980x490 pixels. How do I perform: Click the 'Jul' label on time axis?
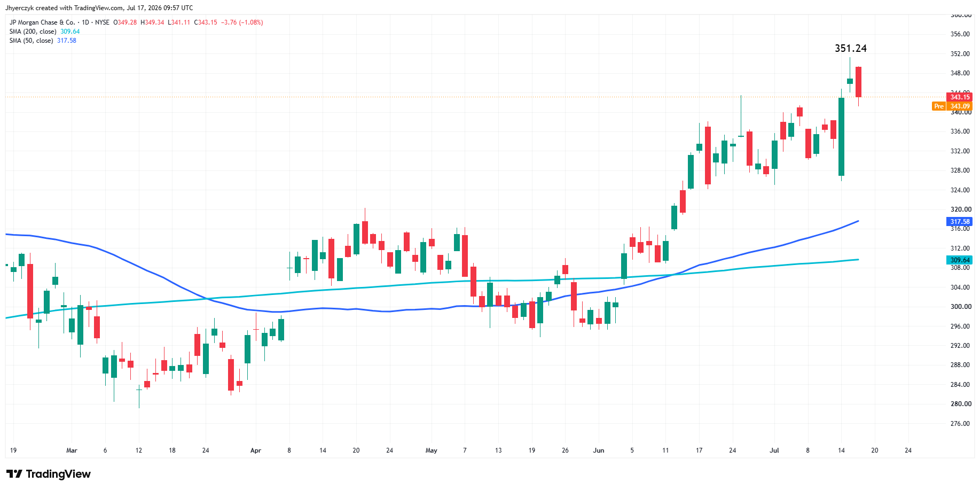point(774,450)
